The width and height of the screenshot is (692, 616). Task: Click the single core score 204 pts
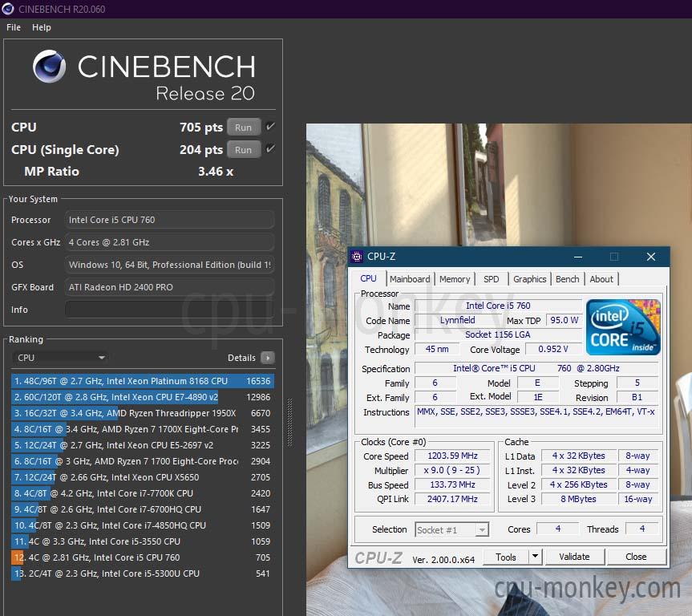pos(201,150)
